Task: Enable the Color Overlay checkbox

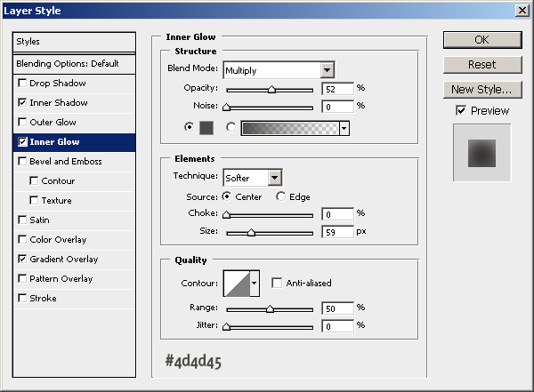Action: point(22,240)
